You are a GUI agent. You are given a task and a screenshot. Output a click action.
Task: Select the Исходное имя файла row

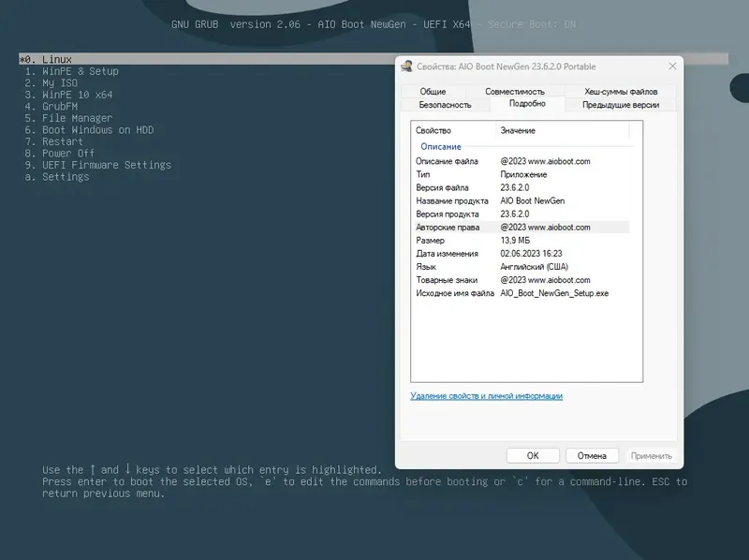click(x=521, y=293)
